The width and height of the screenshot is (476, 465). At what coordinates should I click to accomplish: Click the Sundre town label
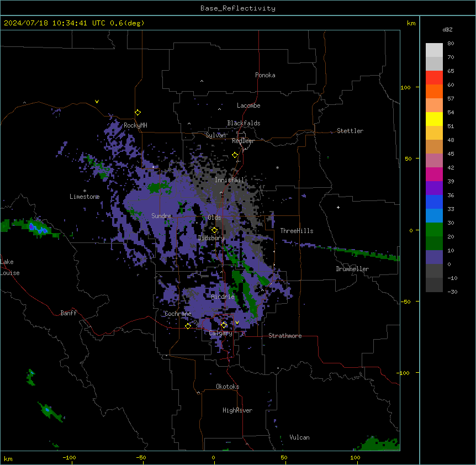coord(161,216)
